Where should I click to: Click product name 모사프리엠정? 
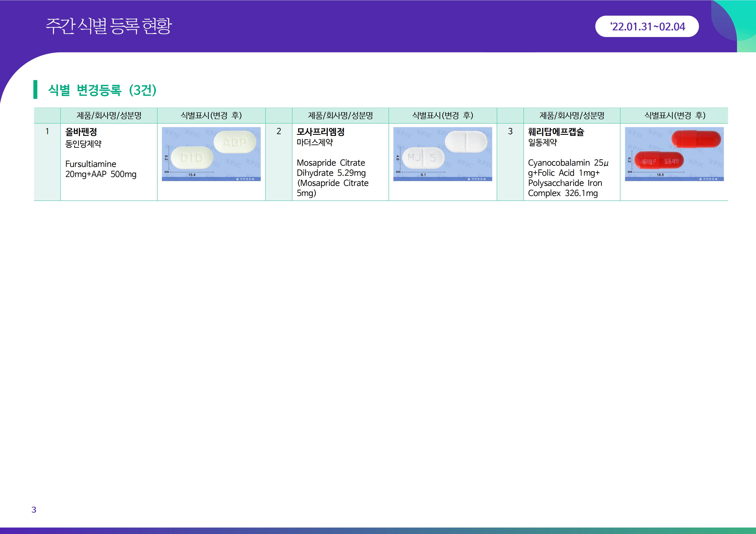coord(320,132)
